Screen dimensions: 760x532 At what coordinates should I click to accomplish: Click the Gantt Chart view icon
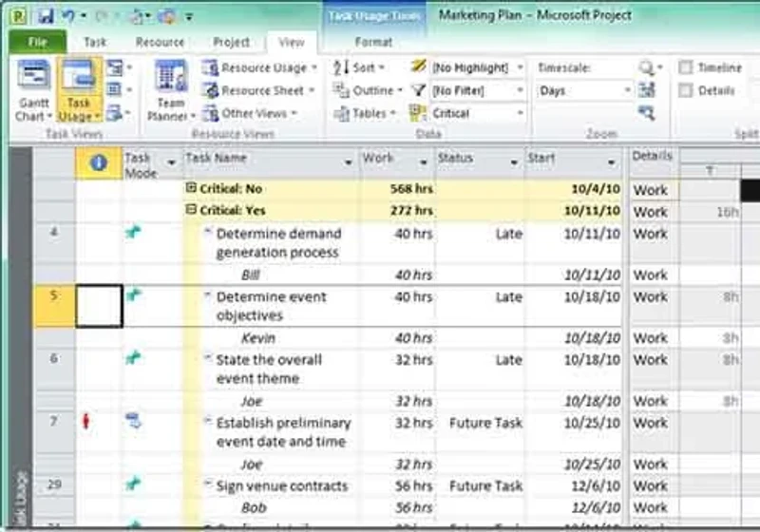pyautogui.click(x=33, y=75)
